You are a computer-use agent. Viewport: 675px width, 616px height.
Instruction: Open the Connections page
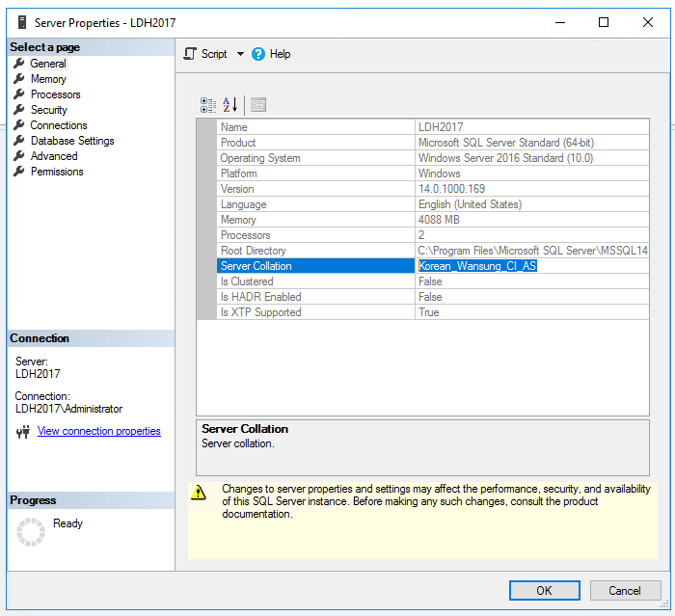[x=59, y=125]
